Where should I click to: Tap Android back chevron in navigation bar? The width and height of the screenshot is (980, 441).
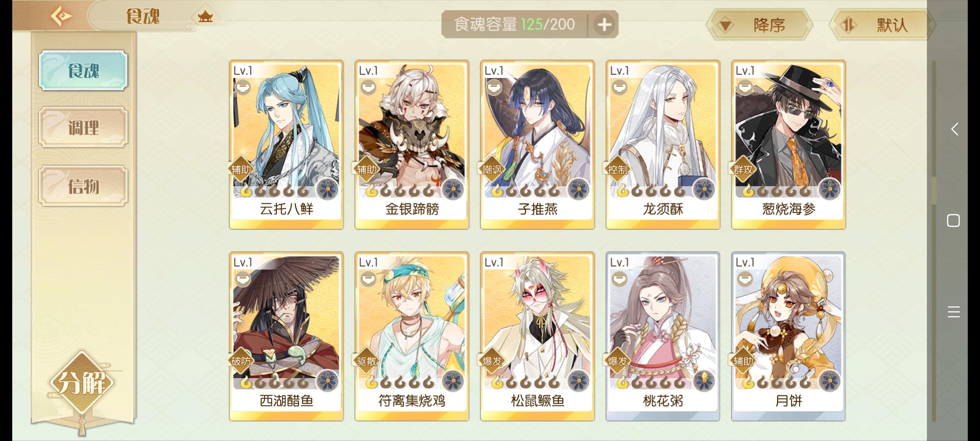tap(954, 129)
